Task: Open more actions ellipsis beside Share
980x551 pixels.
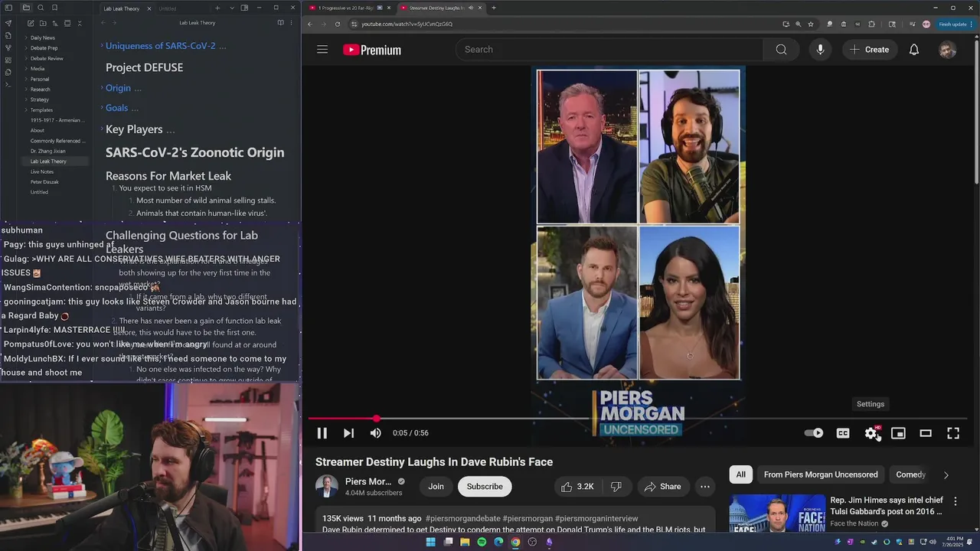Action: coord(705,487)
